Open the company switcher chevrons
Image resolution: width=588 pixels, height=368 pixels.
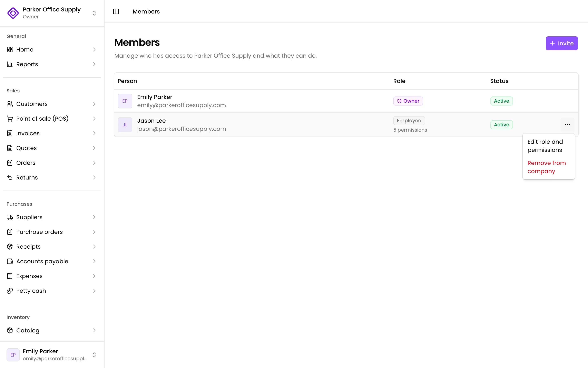(x=94, y=13)
